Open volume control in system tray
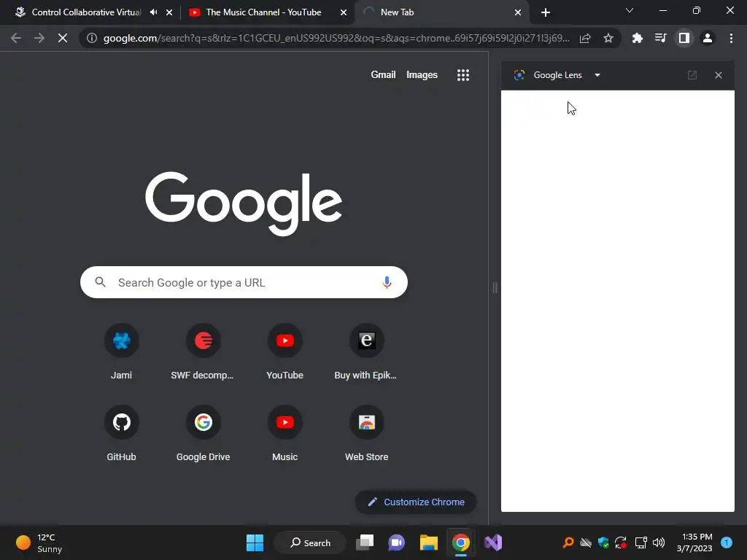Image resolution: width=747 pixels, height=560 pixels. tap(659, 542)
